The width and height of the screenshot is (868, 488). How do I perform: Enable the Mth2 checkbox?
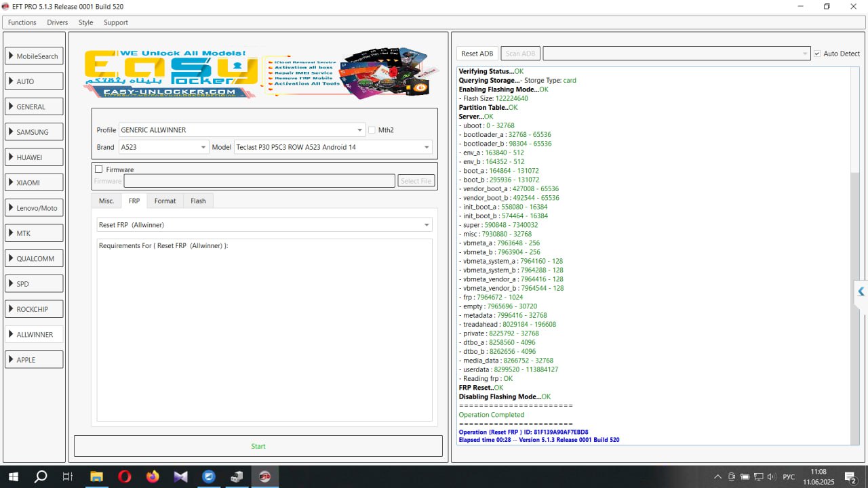(372, 130)
